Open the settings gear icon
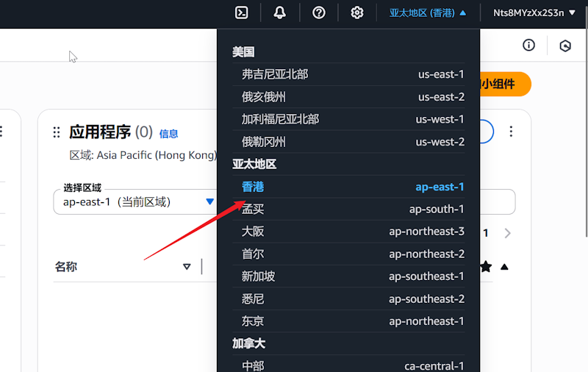The height and width of the screenshot is (372, 588). coord(357,12)
